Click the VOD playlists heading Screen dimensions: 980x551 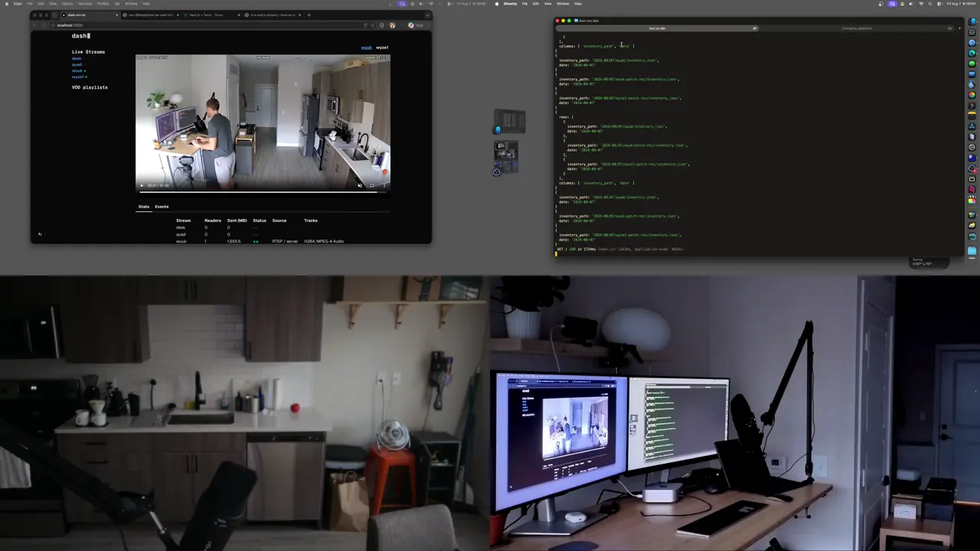coord(90,87)
